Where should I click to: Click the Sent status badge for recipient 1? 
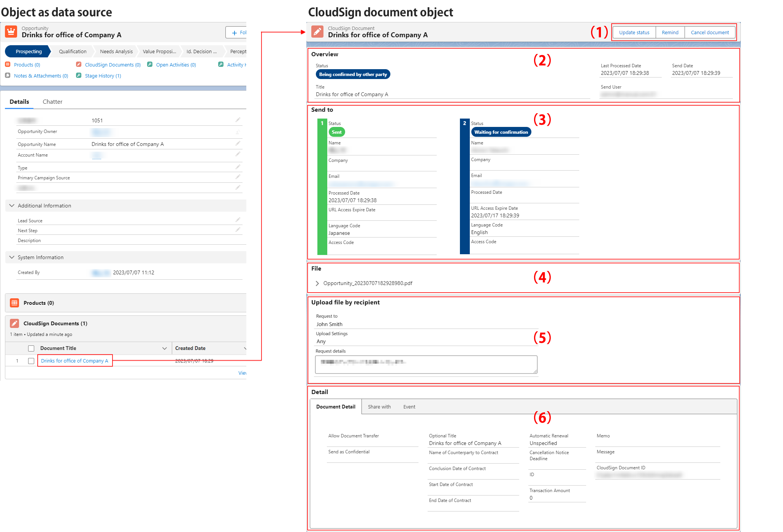pos(336,132)
